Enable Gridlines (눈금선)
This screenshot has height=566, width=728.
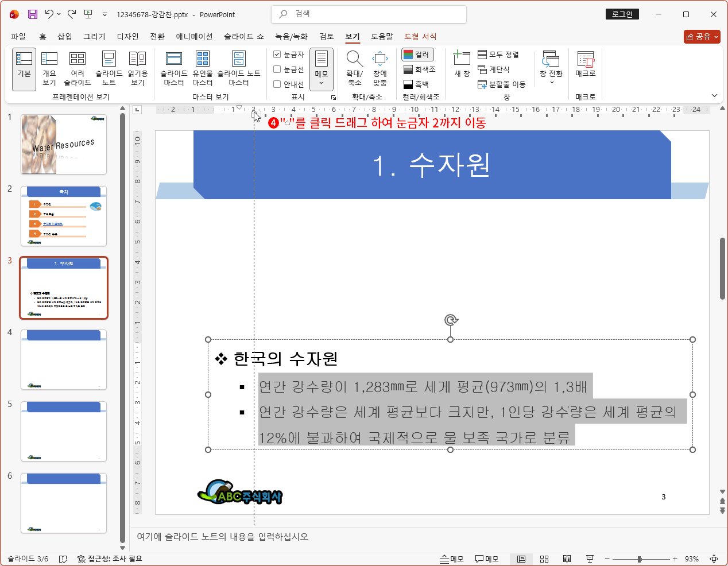276,69
